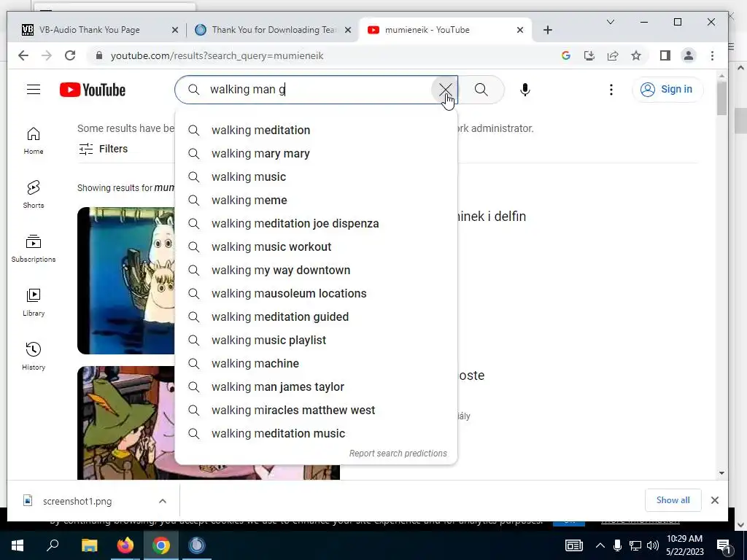747x560 pixels.
Task: Click the install app icon in address bar
Action: pos(589,55)
